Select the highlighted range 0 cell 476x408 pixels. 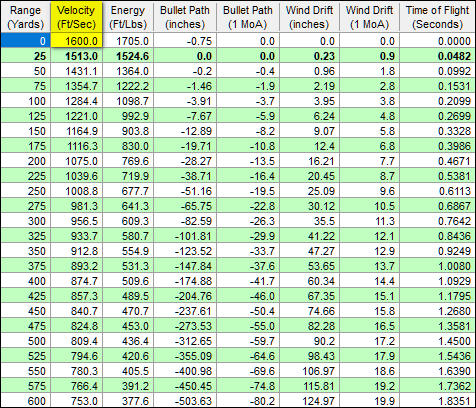tap(26, 41)
